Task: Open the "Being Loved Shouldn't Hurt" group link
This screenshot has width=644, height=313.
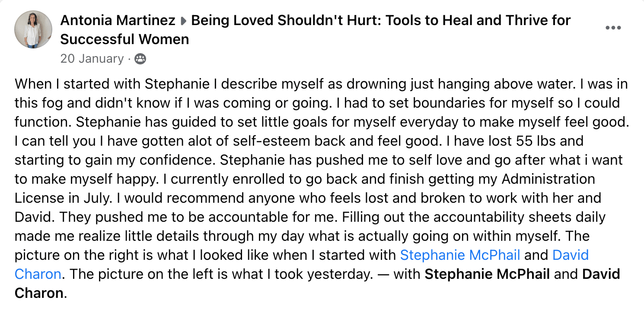Action: 380,20
